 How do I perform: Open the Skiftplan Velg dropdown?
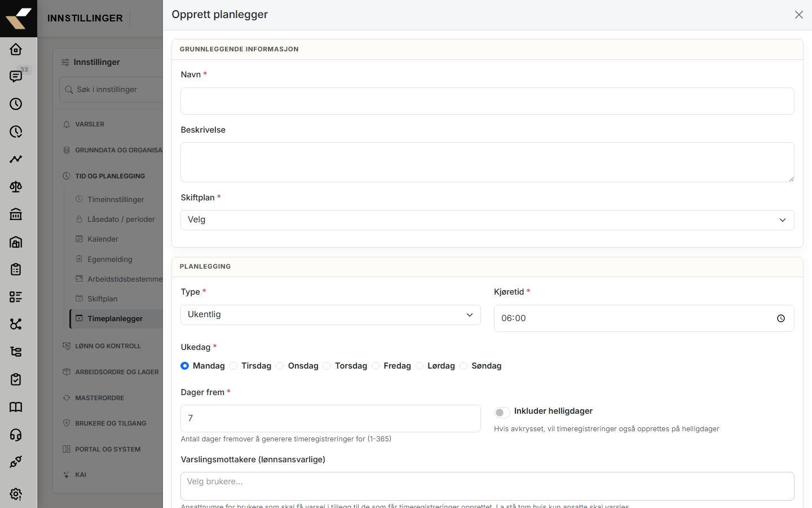(x=487, y=220)
